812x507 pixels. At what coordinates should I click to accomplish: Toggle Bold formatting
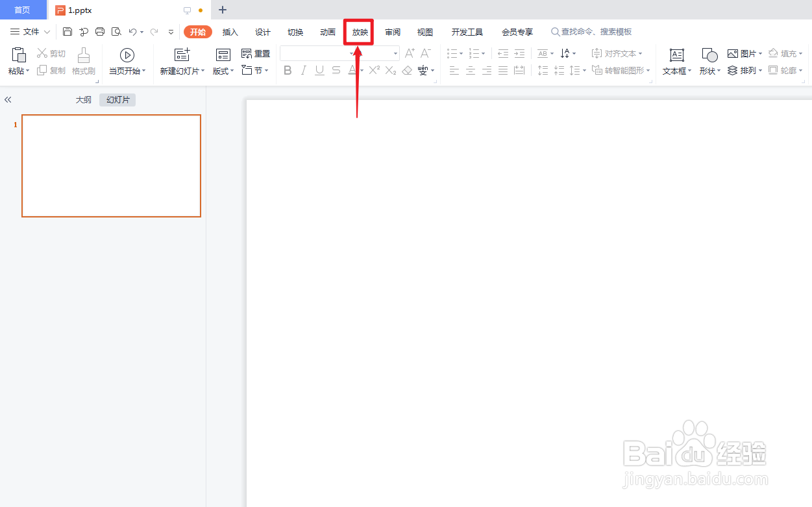point(288,70)
